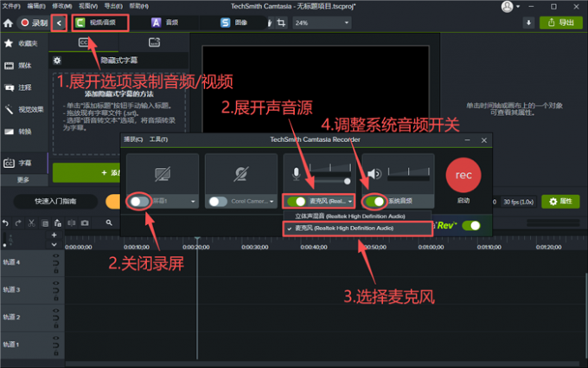Choose 立体声混音 (Realtek High Definition Audio)

tap(357, 216)
